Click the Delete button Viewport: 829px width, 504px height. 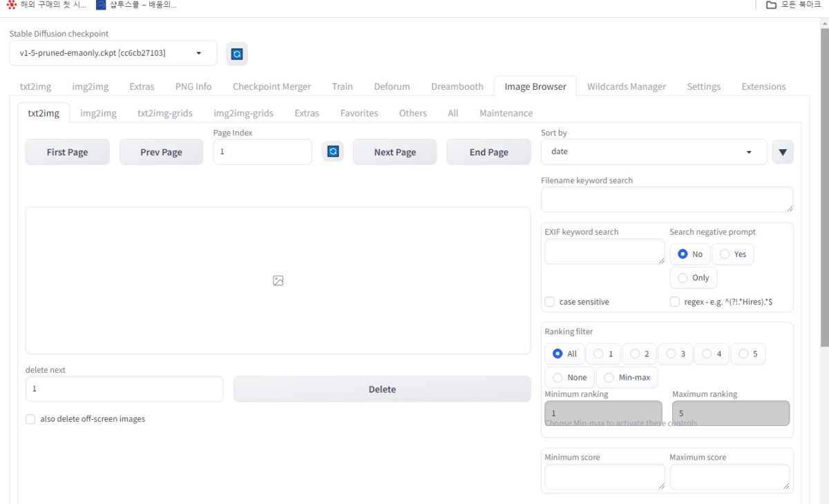(x=382, y=389)
